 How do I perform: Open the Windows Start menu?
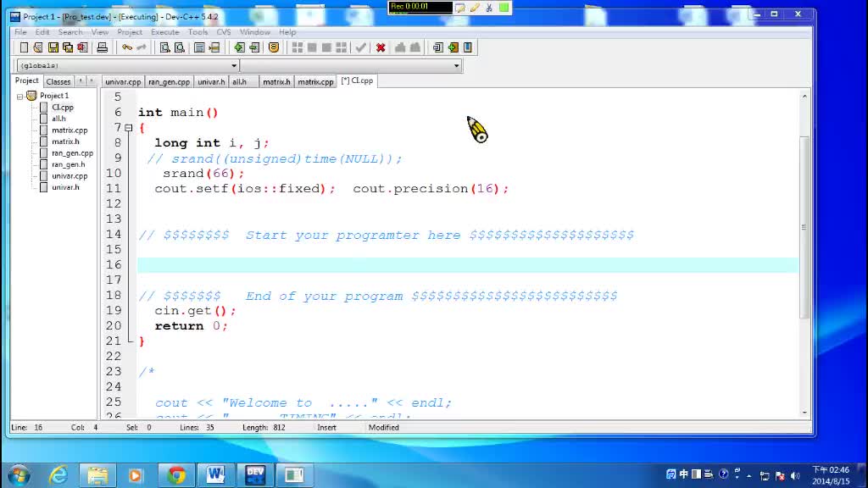click(19, 475)
